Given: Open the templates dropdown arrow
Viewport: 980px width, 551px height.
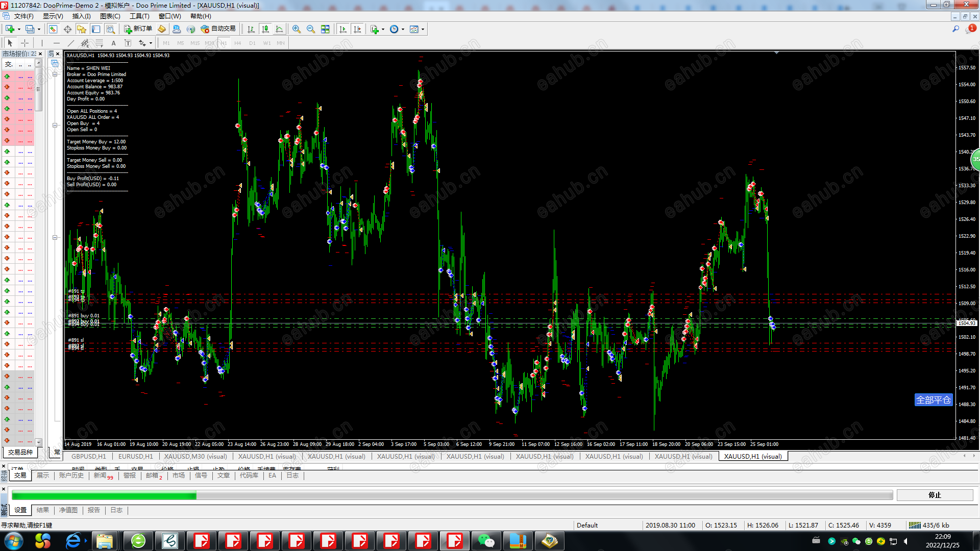Looking at the screenshot, I should [x=423, y=29].
